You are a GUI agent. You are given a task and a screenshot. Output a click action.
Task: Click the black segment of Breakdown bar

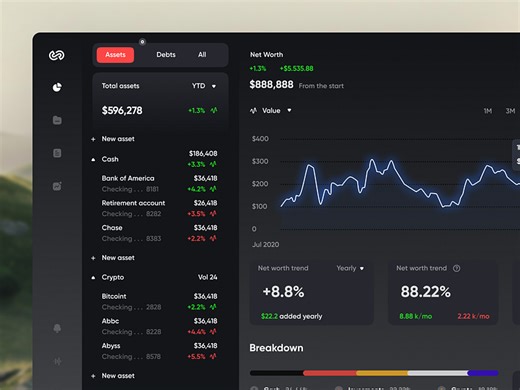[x=276, y=373]
